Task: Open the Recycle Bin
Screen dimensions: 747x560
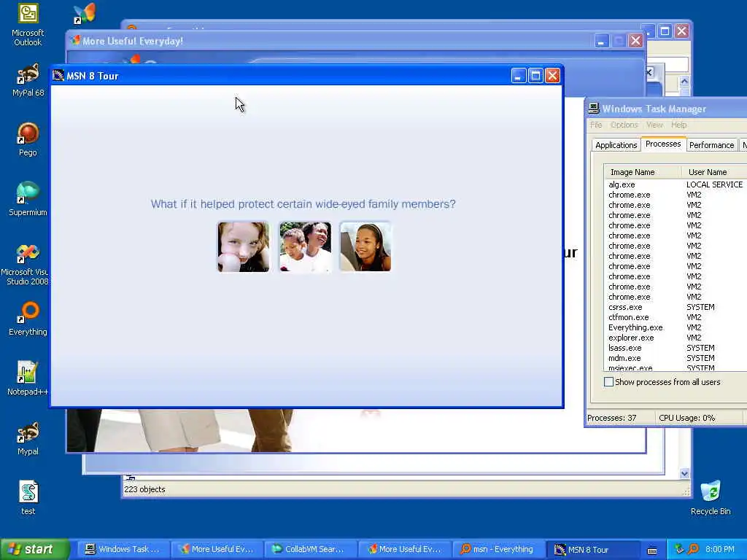Action: [x=711, y=497]
